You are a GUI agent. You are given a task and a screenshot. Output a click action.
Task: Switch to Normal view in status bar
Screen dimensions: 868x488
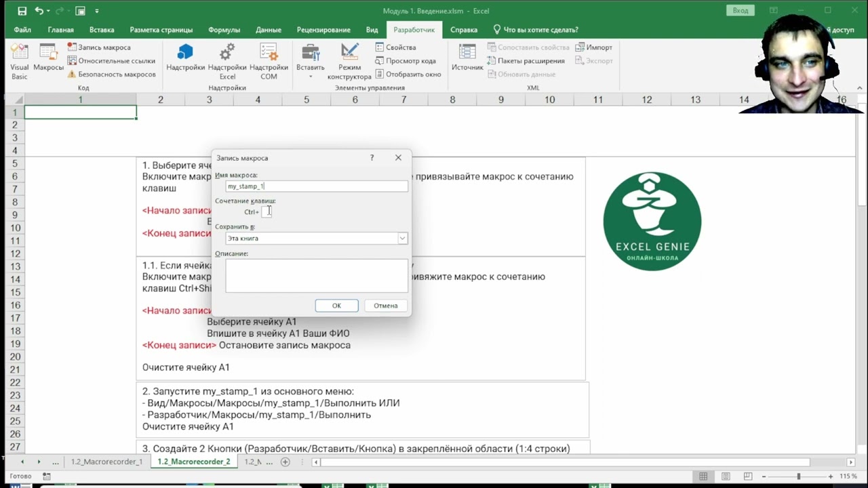click(x=703, y=476)
